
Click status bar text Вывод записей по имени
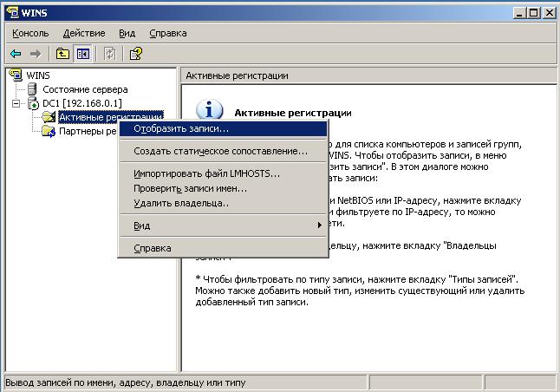pyautogui.click(x=126, y=382)
